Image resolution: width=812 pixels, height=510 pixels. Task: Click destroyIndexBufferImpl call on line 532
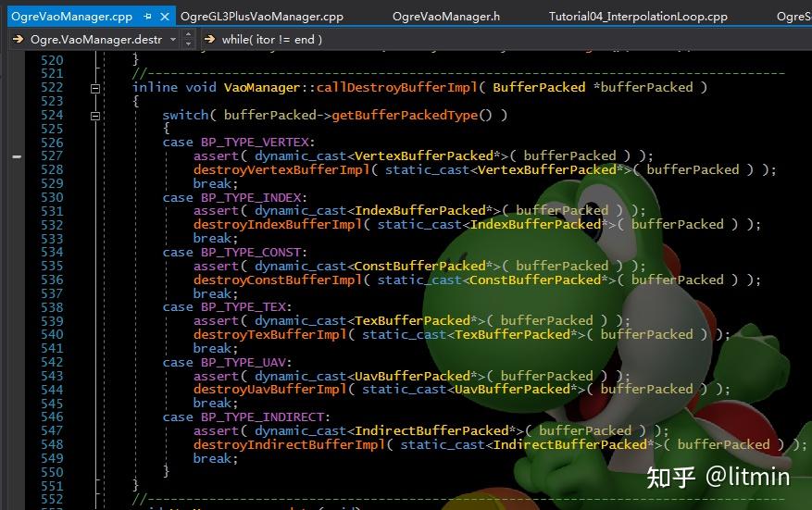[x=278, y=225]
